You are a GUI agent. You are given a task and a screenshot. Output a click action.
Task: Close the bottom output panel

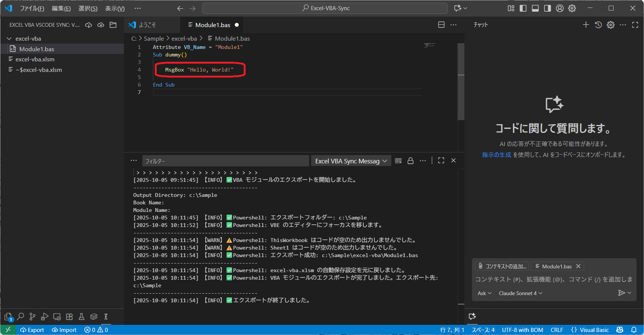click(x=453, y=161)
